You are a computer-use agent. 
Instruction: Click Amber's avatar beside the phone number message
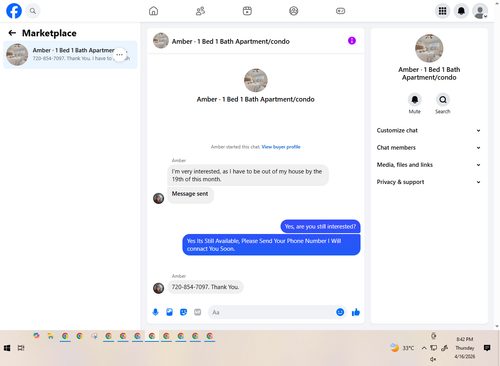pos(158,288)
